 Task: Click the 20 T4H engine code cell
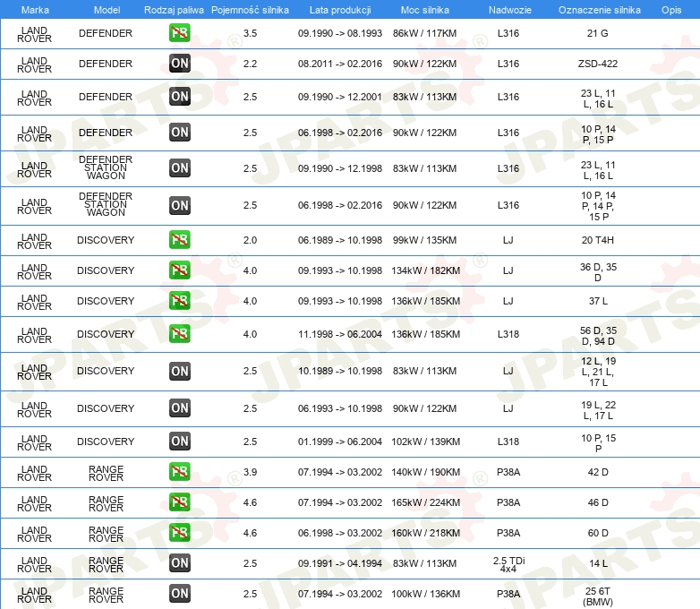click(597, 240)
